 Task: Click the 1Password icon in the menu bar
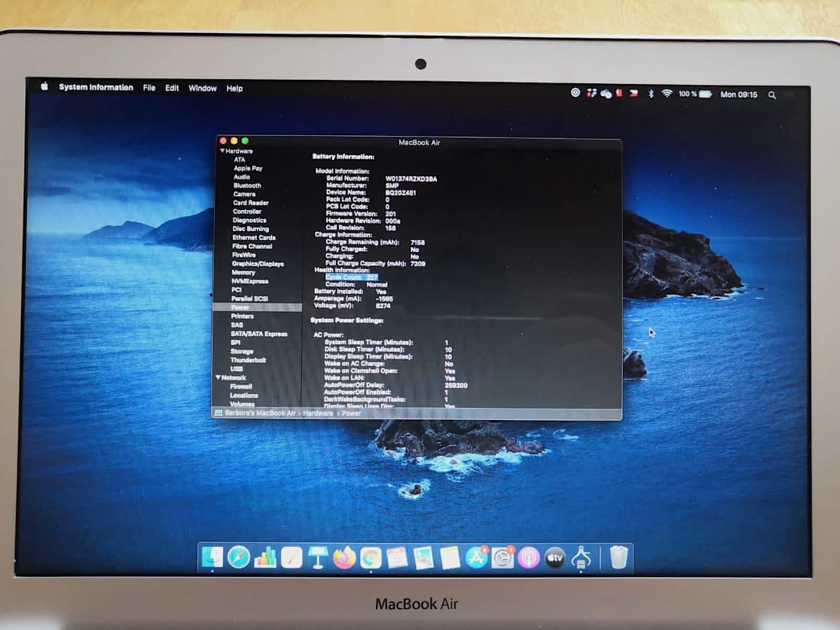click(575, 92)
